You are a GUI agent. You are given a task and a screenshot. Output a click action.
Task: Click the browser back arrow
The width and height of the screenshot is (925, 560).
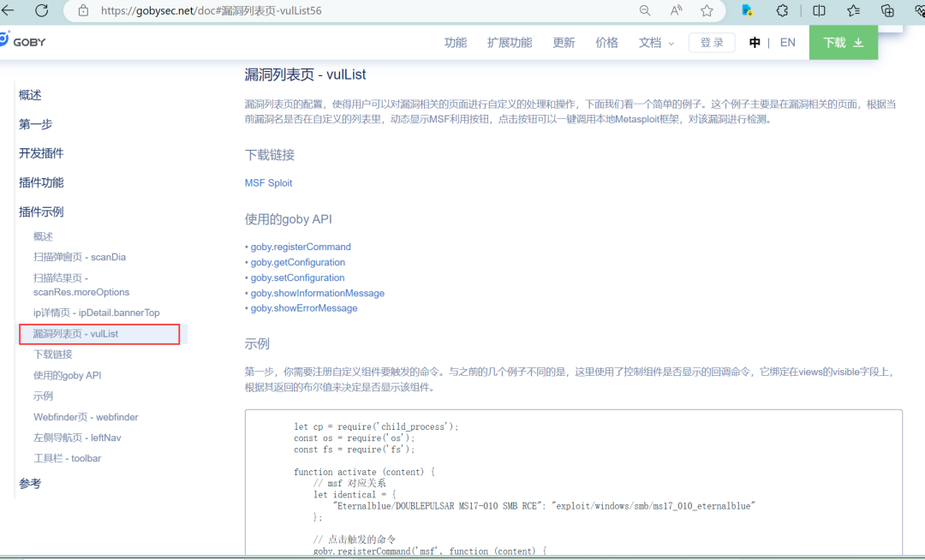pyautogui.click(x=8, y=10)
